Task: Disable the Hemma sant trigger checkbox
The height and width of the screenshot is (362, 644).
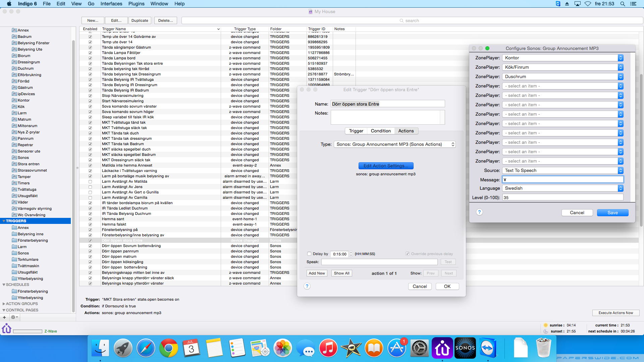Action: [x=90, y=219]
